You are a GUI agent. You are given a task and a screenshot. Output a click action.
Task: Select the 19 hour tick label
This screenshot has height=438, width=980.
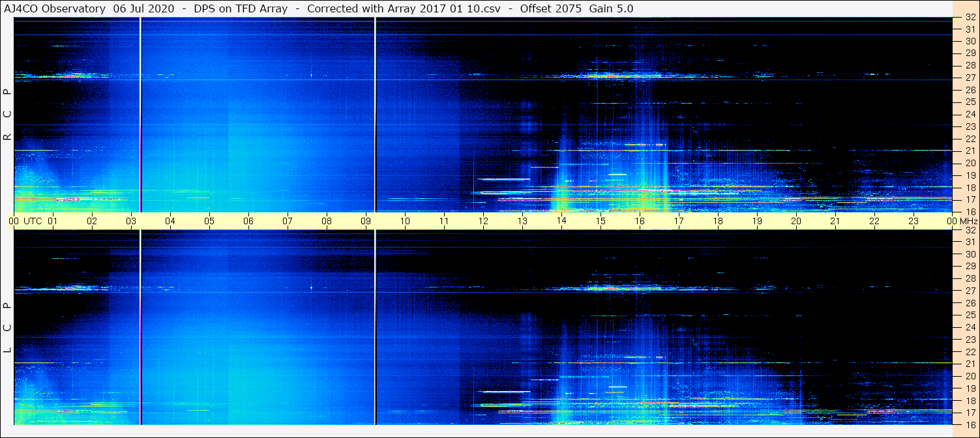pyautogui.click(x=757, y=221)
